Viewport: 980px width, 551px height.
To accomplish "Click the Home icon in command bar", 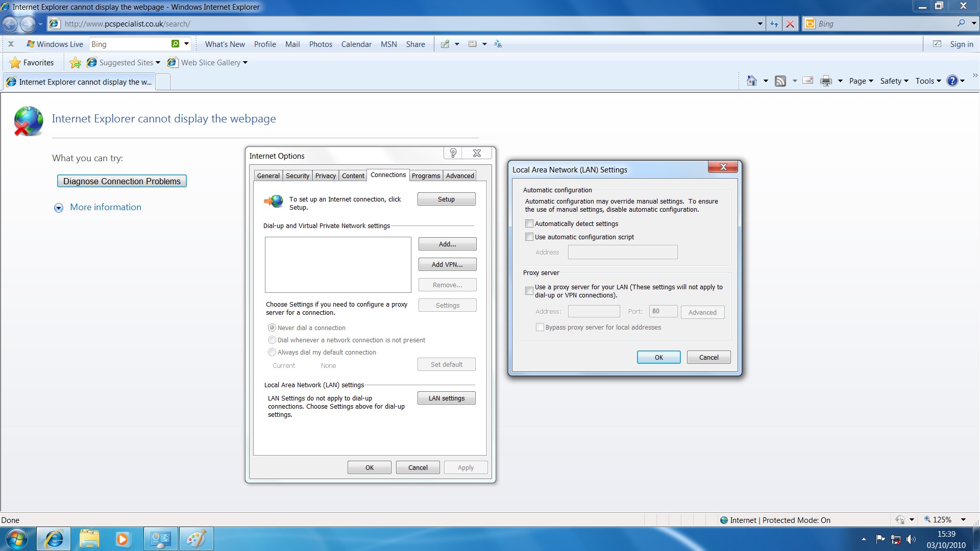I will pos(751,81).
